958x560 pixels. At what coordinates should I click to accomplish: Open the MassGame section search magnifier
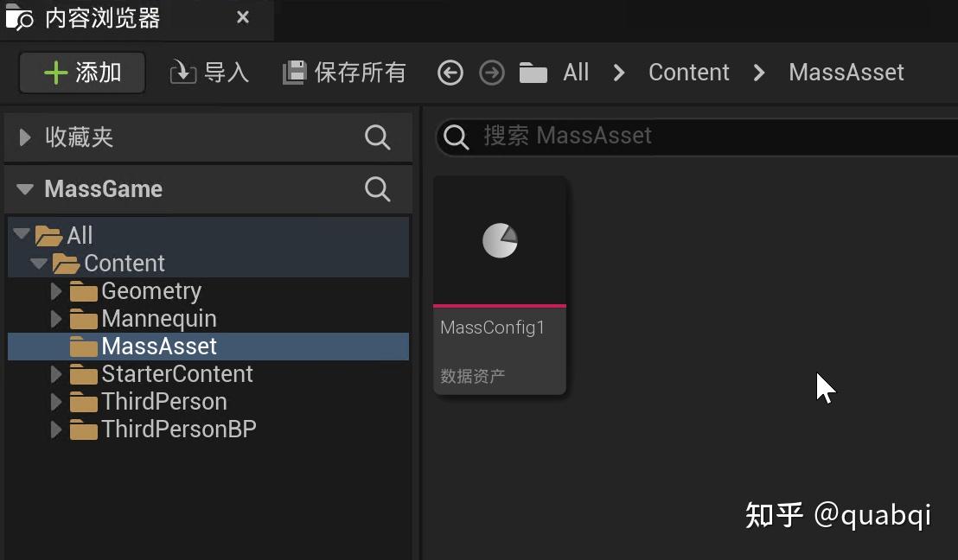pos(377,189)
